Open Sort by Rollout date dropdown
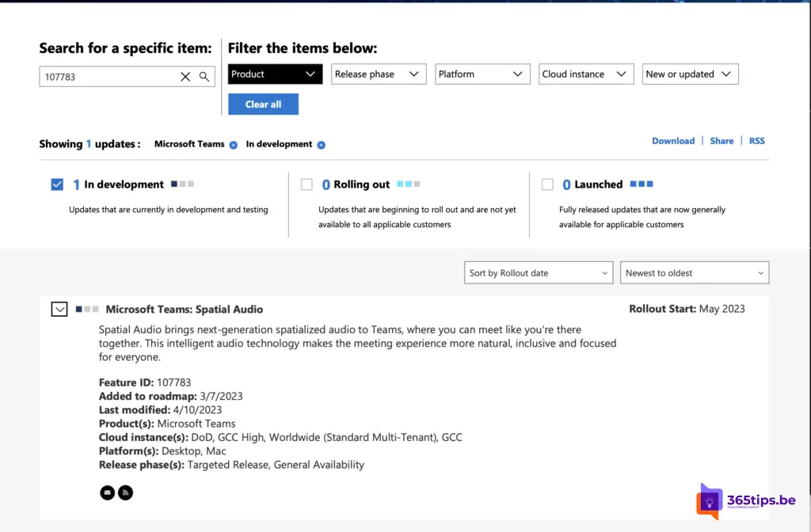This screenshot has width=811, height=532. click(539, 273)
